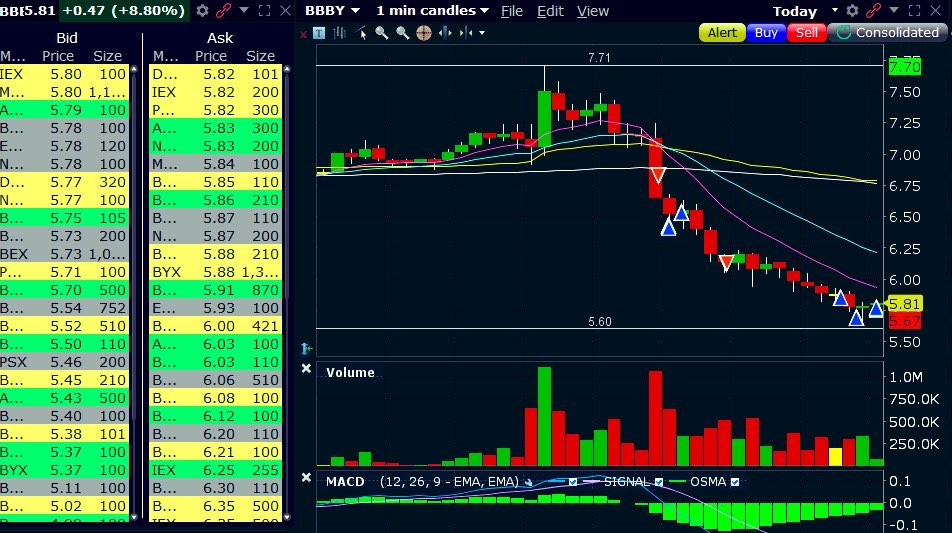Click the 5.77 bid with size 320

(64, 182)
